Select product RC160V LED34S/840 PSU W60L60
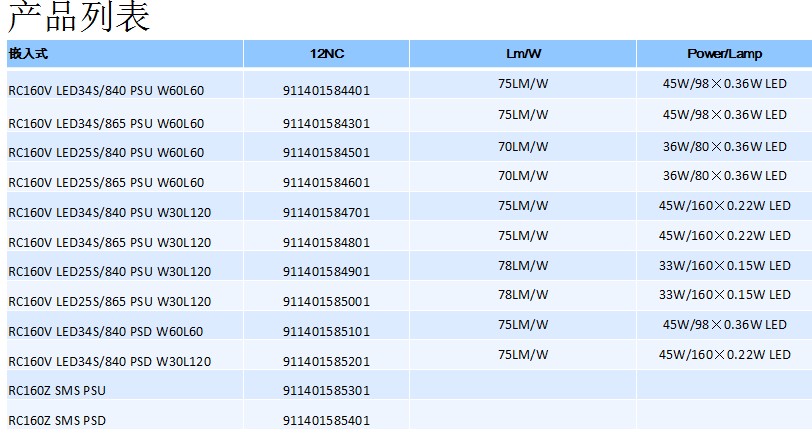The width and height of the screenshot is (812, 435). click(106, 90)
